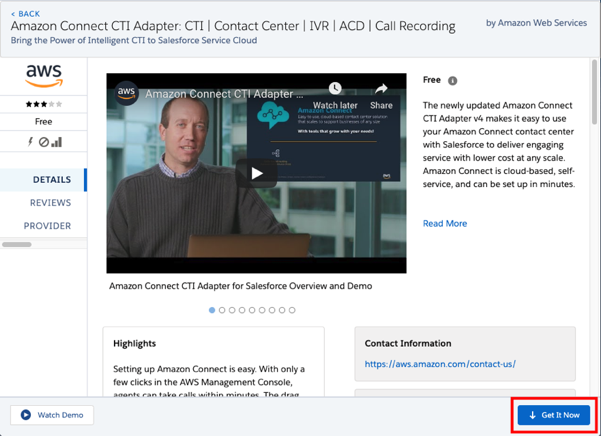Click the info icon next to Free

click(x=453, y=80)
